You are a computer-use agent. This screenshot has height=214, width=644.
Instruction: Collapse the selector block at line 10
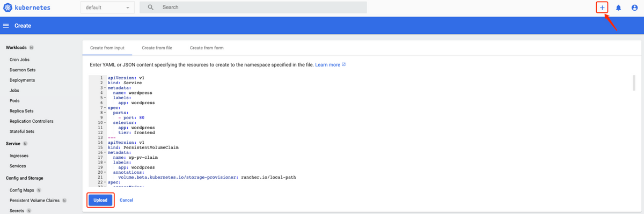click(105, 122)
